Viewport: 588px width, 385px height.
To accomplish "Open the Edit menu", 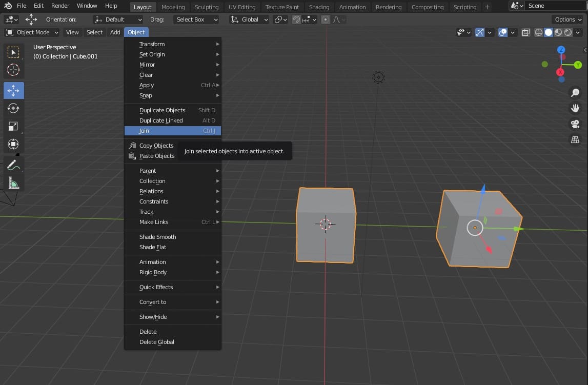I will 38,6.
